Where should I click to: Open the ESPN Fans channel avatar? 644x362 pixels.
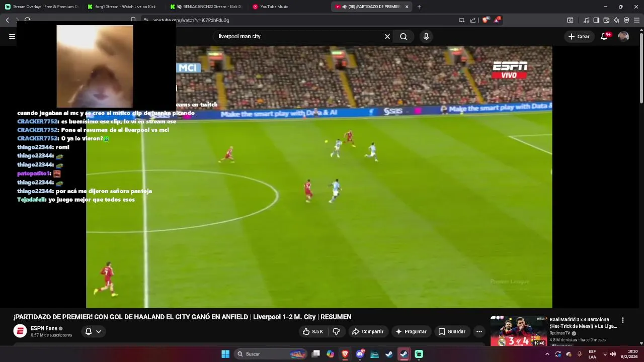(x=20, y=331)
